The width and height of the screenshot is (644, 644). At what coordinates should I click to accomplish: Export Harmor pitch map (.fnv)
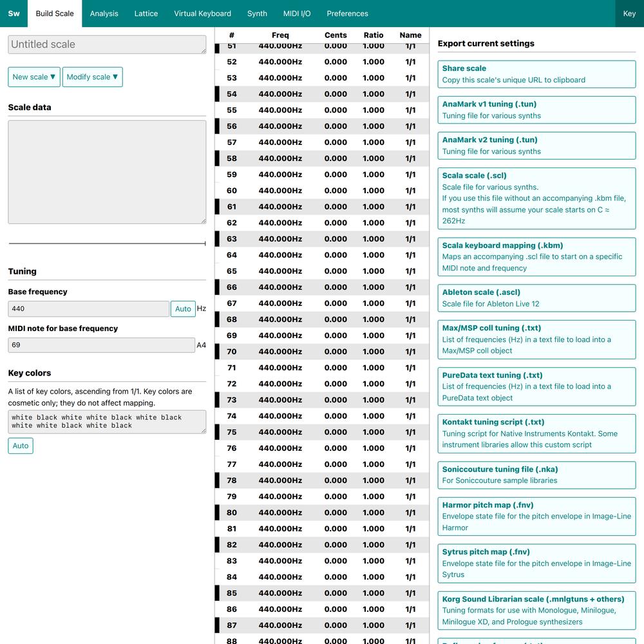(536, 516)
